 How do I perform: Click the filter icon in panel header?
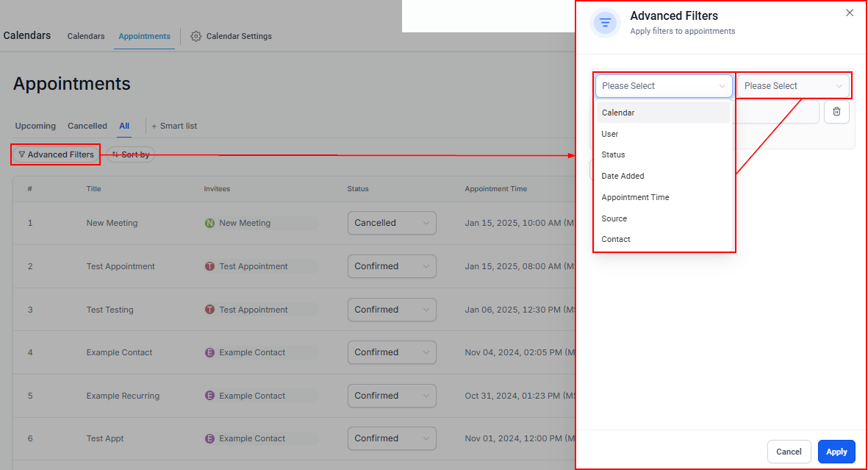click(x=605, y=22)
